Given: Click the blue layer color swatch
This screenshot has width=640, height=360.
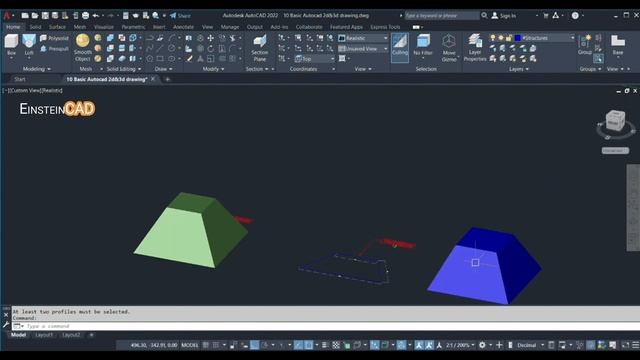Looking at the screenshot, I should tap(518, 38).
